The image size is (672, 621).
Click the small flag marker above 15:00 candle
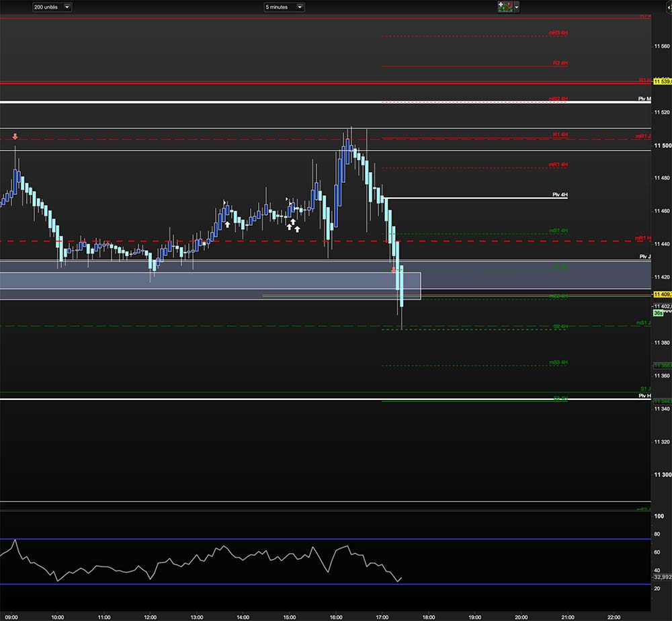tap(288, 200)
